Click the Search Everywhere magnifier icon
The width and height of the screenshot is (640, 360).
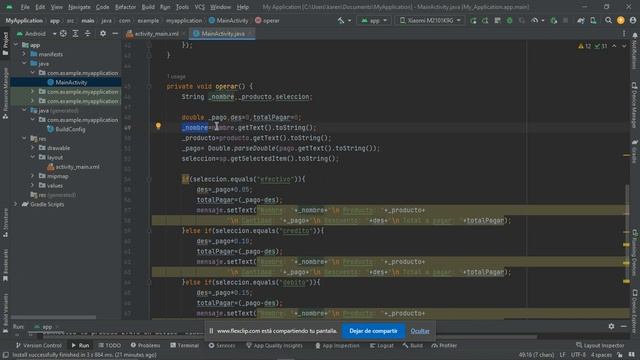click(x=608, y=20)
